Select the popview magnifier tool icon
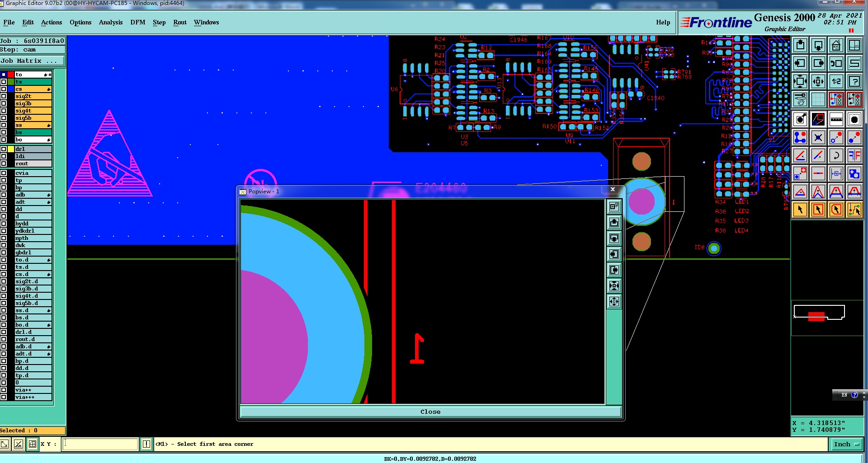The width and height of the screenshot is (868, 463). tap(818, 120)
